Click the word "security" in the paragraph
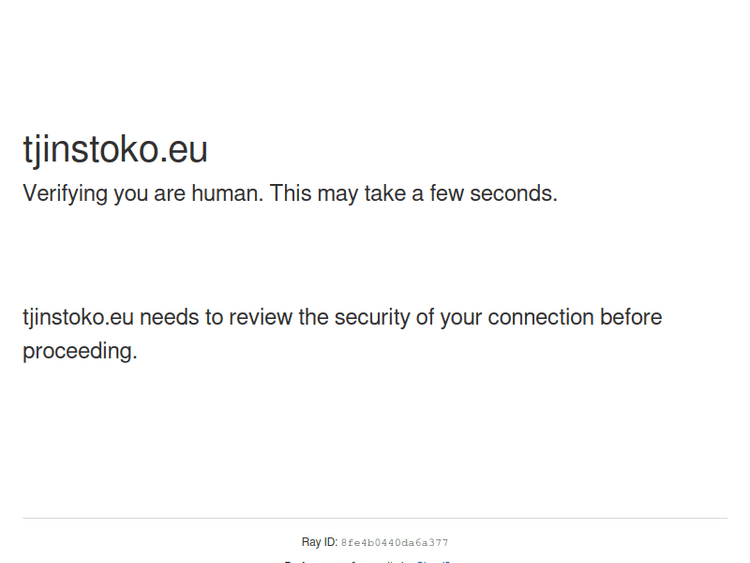Image resolution: width=750 pixels, height=563 pixels. click(371, 318)
